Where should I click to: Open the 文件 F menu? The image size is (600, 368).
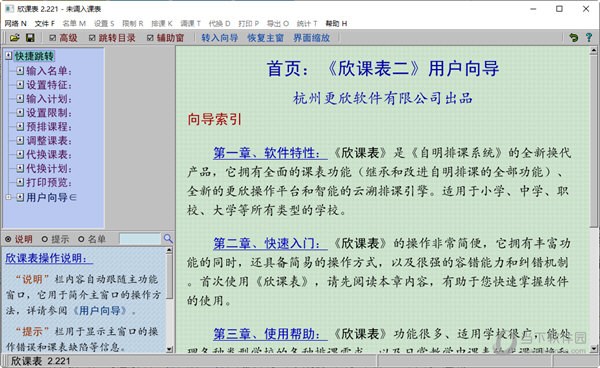(45, 23)
